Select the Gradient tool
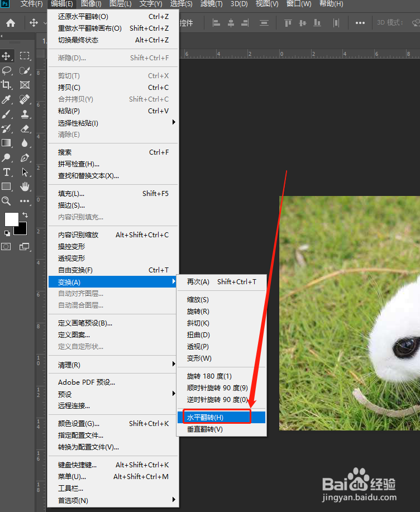The image size is (420, 512). [6, 143]
